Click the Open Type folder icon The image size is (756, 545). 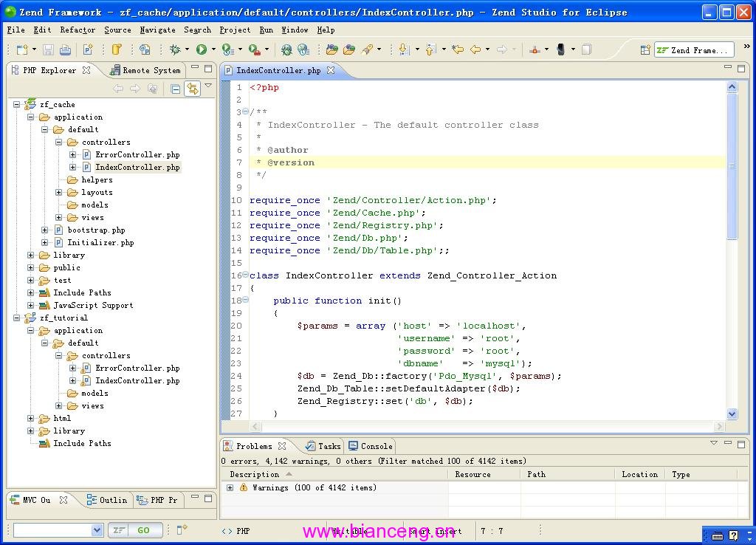(331, 49)
